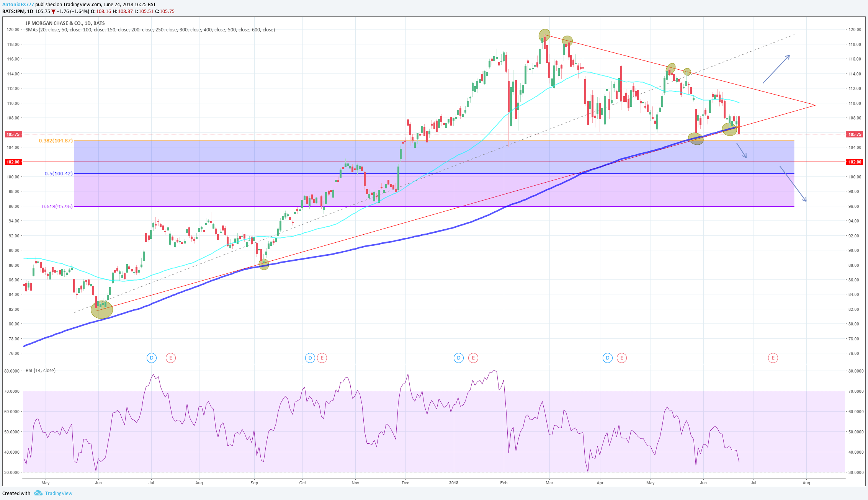The image size is (868, 500).
Task: Click the dividend D marker in early April 2018
Action: pyautogui.click(x=607, y=358)
